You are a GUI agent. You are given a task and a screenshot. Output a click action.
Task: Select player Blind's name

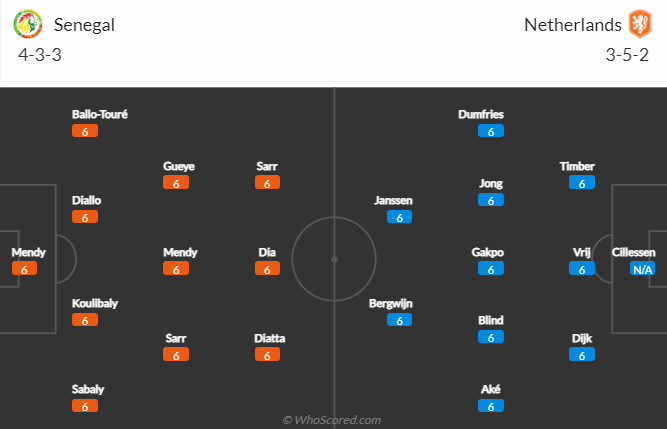click(x=490, y=320)
